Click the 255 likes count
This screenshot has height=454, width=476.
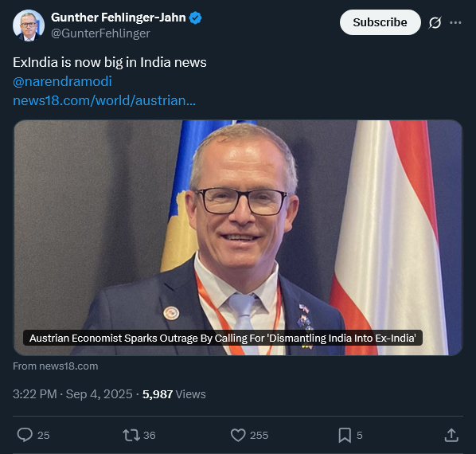click(x=259, y=435)
